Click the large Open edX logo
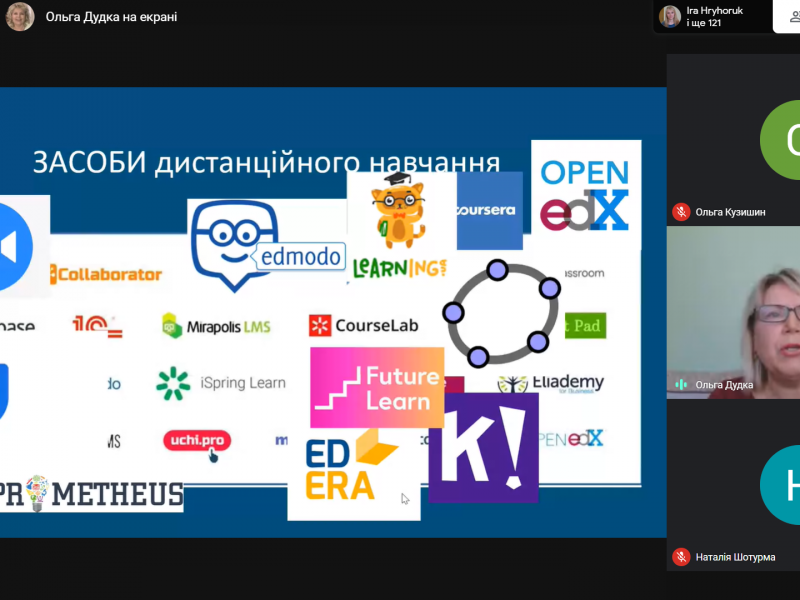 (585, 193)
